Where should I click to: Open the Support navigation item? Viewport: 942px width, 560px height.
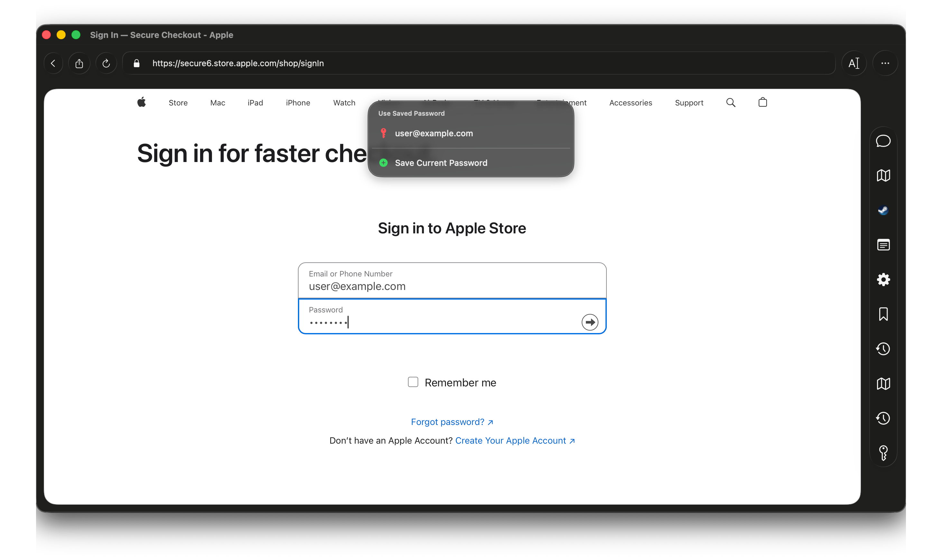click(689, 103)
